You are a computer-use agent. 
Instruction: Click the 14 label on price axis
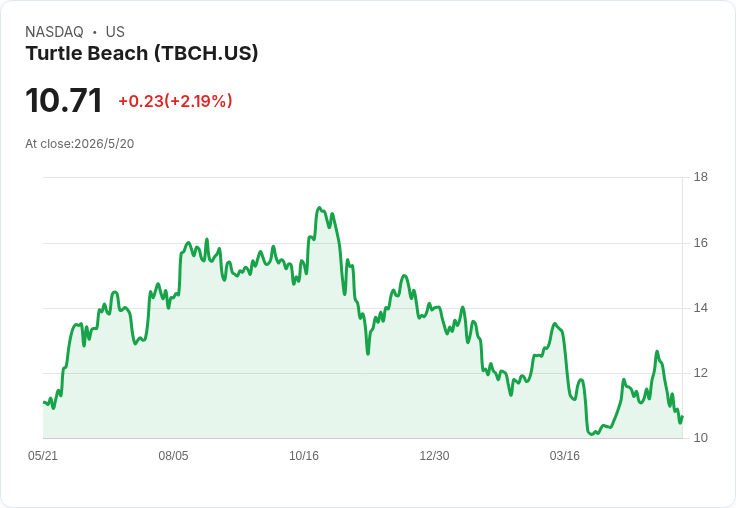[700, 308]
